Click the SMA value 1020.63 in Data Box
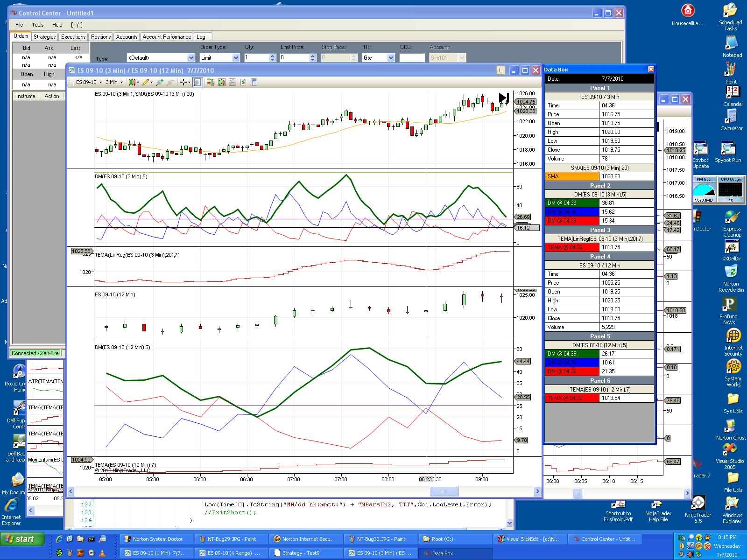 click(x=627, y=176)
